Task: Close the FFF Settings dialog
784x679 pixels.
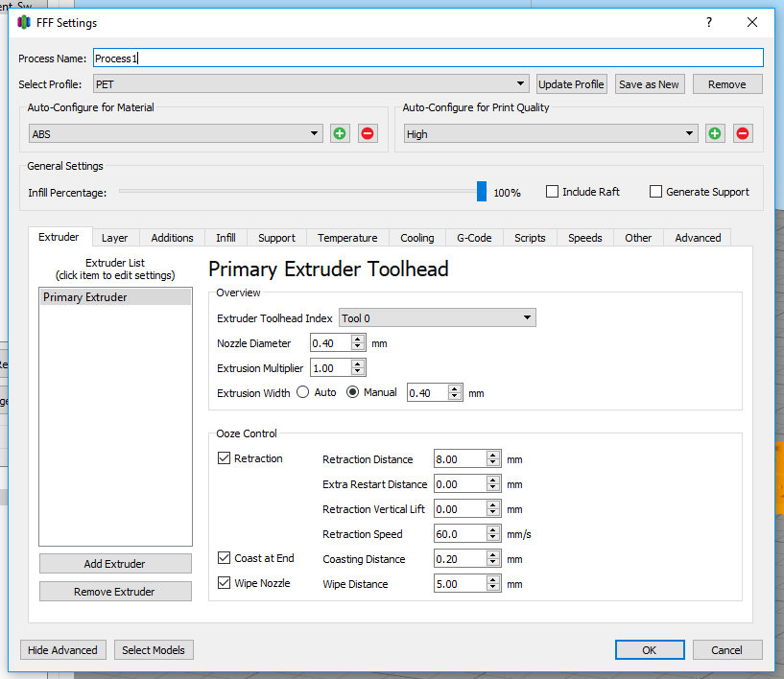Action: click(x=752, y=22)
